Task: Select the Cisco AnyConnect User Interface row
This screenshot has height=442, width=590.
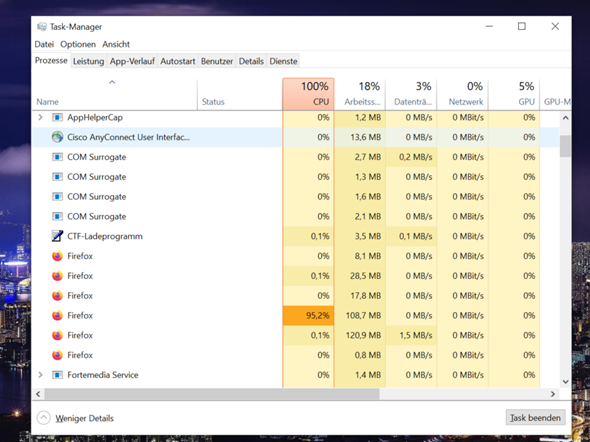Action: click(296, 137)
